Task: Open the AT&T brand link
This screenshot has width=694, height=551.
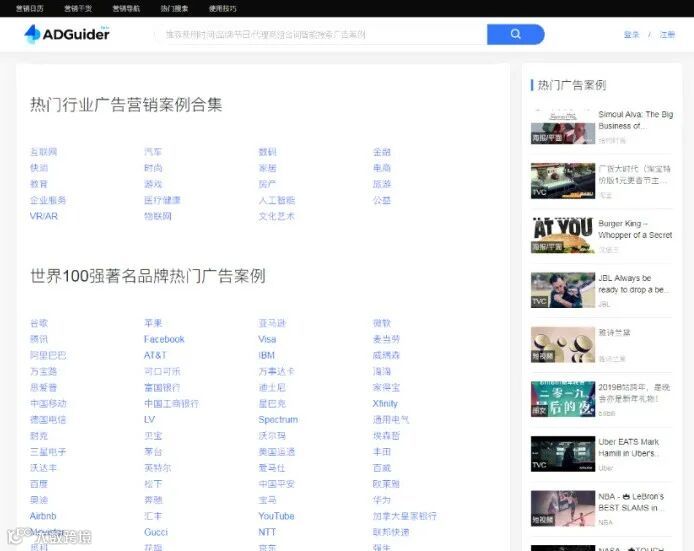Action: (x=155, y=355)
